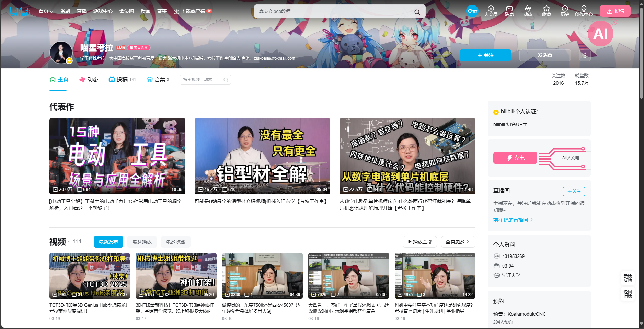Open 关注数 2016 following count

[558, 79]
